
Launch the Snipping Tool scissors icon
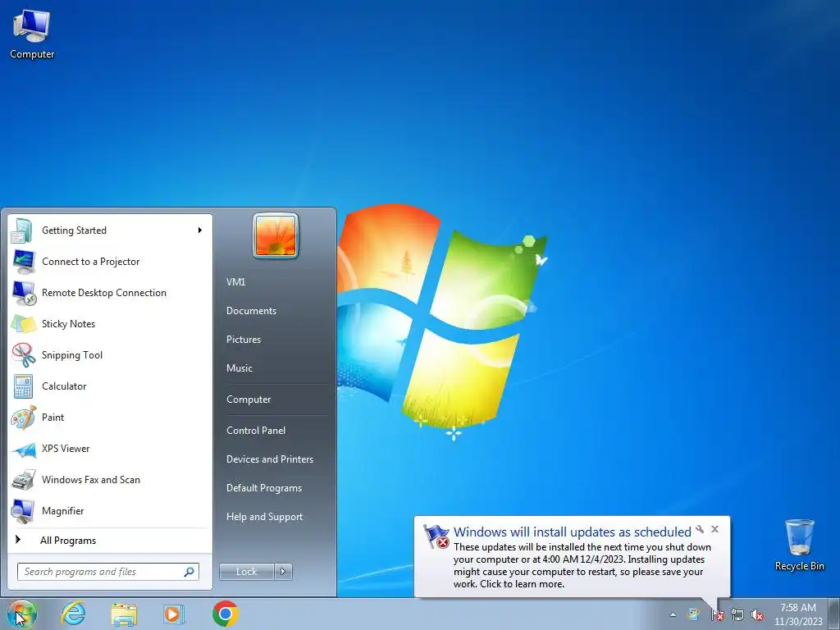coord(24,355)
